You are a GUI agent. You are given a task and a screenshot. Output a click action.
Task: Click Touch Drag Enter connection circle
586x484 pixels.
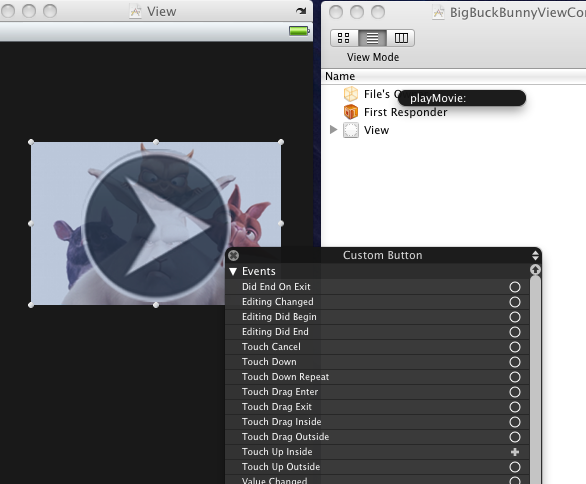tap(515, 392)
